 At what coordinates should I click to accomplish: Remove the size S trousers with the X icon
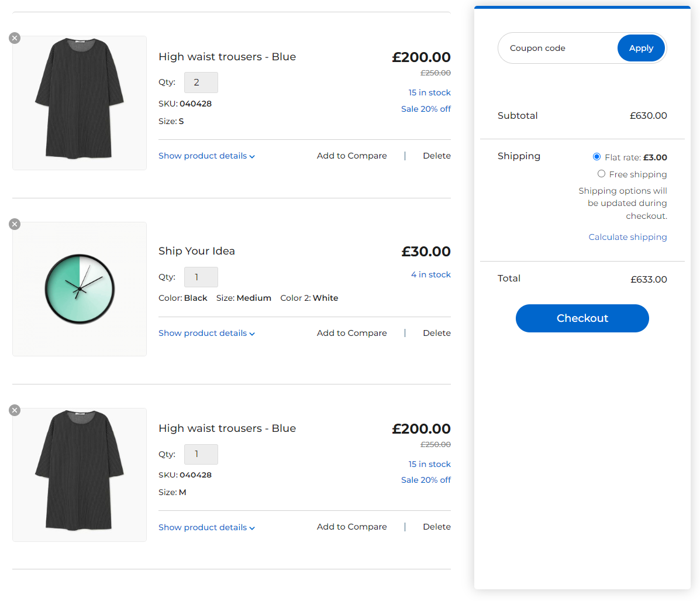[15, 38]
